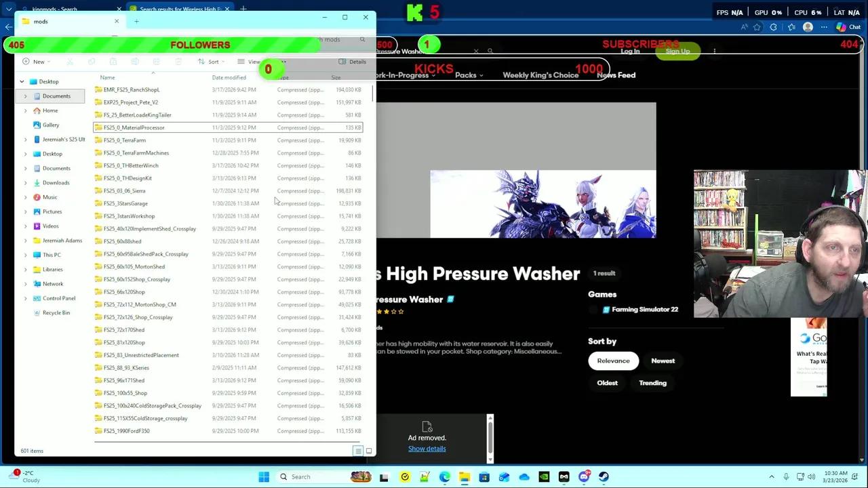Select Recycle Bin in the navigation pane
The height and width of the screenshot is (488, 868).
point(56,313)
